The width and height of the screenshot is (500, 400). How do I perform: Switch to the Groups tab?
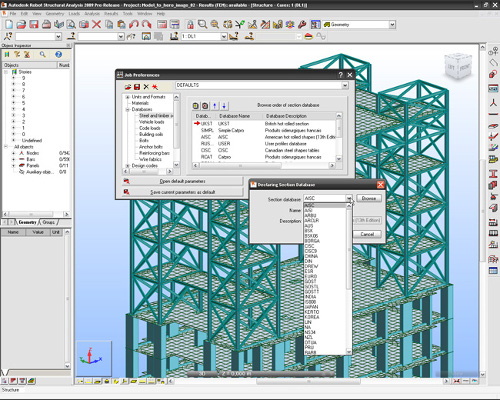49,222
